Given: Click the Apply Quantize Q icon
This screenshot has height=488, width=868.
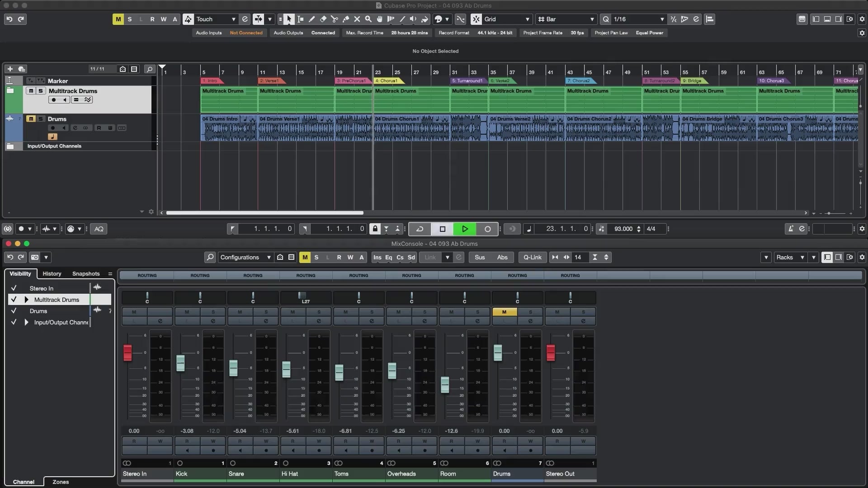Looking at the screenshot, I should point(606,19).
